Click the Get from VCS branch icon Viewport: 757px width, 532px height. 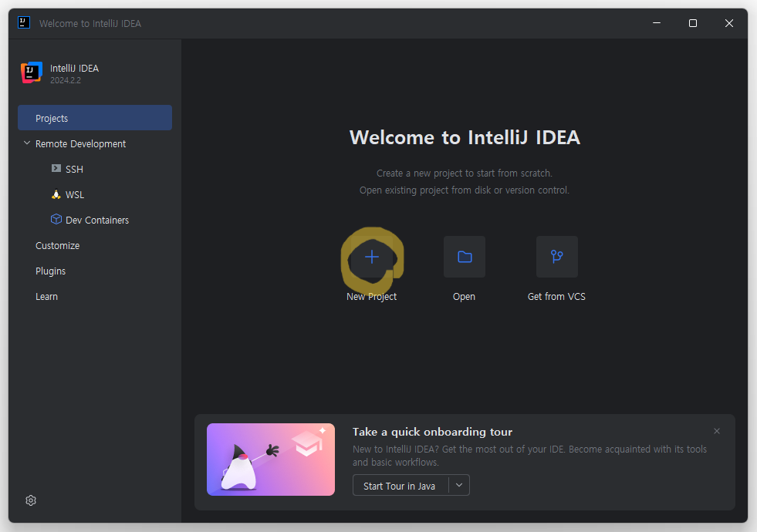coord(556,257)
